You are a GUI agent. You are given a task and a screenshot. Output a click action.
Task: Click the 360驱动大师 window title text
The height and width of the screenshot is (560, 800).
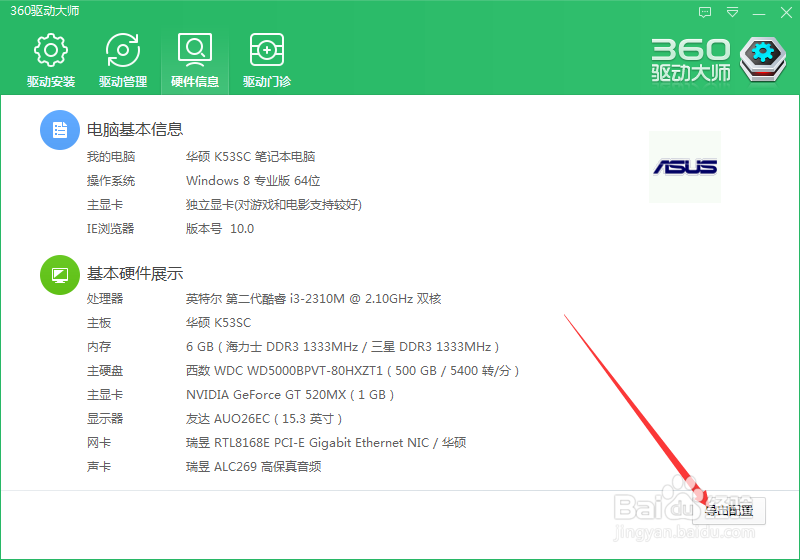tap(45, 11)
